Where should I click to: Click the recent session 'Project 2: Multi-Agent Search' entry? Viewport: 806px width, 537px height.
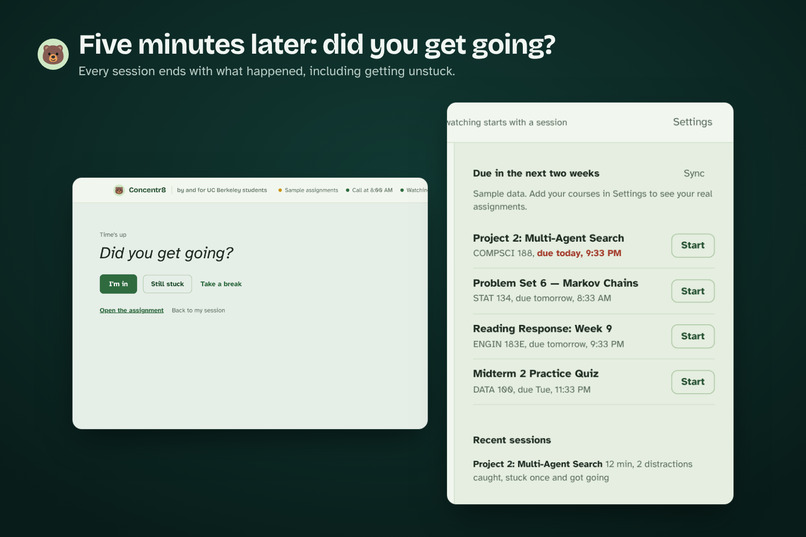(582, 471)
